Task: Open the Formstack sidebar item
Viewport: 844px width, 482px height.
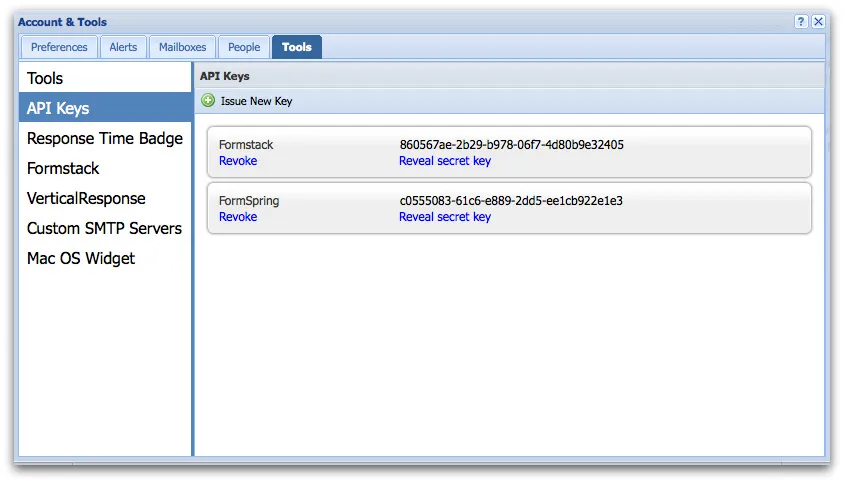Action: pyautogui.click(x=63, y=168)
